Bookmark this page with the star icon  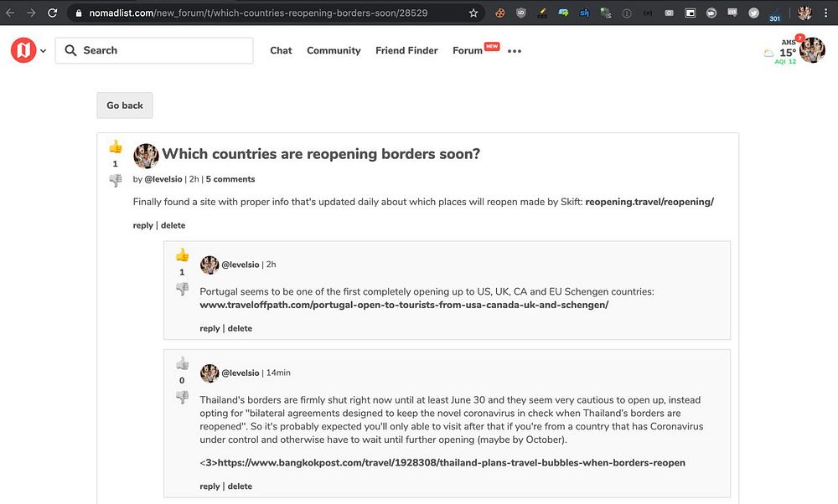coord(473,13)
